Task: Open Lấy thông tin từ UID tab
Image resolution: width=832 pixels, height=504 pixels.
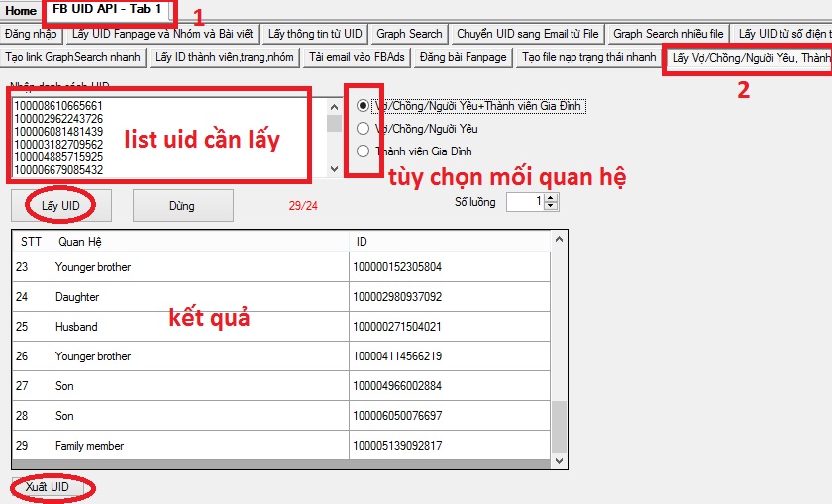Action: (315, 34)
